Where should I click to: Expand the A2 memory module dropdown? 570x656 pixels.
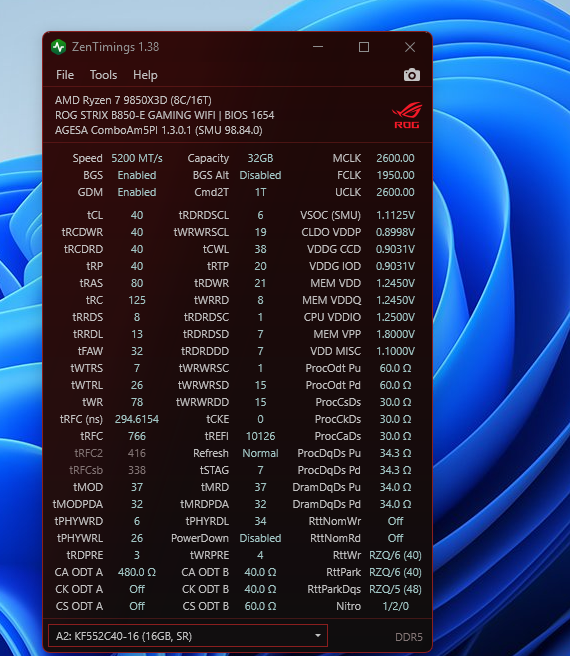[318, 636]
